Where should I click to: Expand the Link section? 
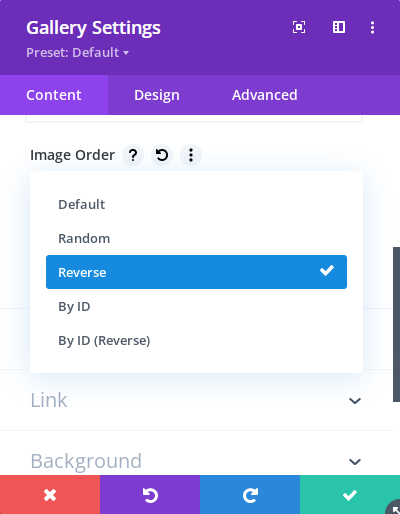[x=196, y=400]
